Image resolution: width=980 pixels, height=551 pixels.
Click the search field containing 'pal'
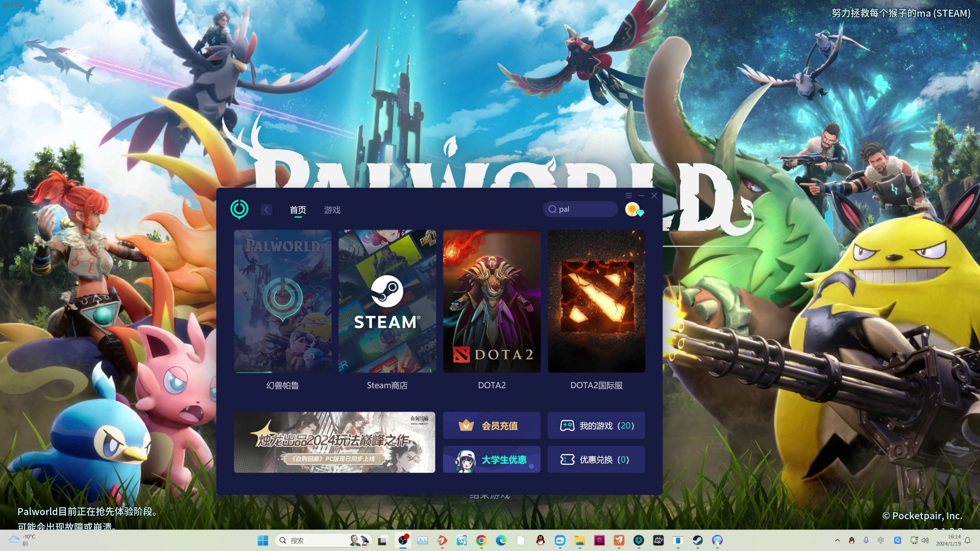(581, 209)
